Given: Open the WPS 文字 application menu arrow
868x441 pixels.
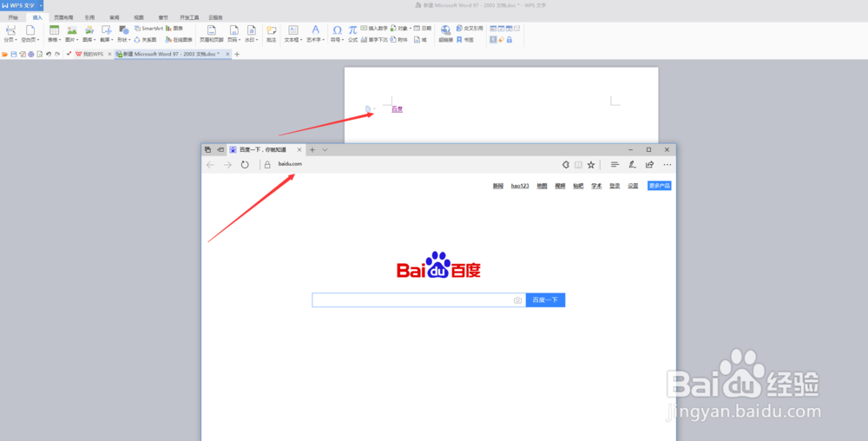Looking at the screenshot, I should (41, 5).
